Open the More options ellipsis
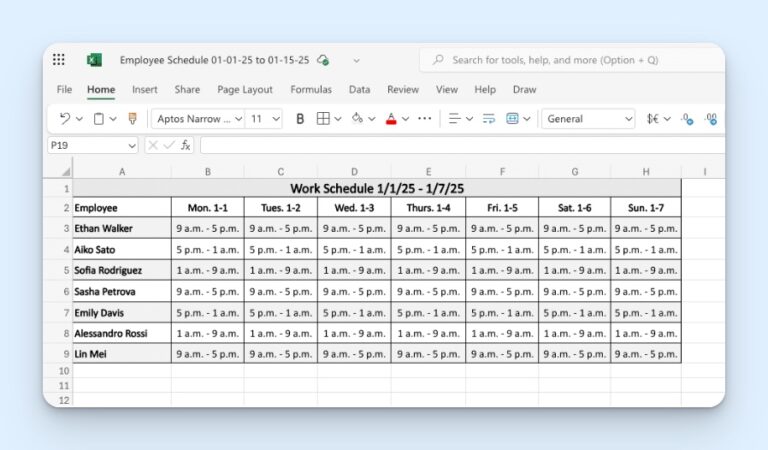Viewport: 768px width, 450px height. pos(425,118)
